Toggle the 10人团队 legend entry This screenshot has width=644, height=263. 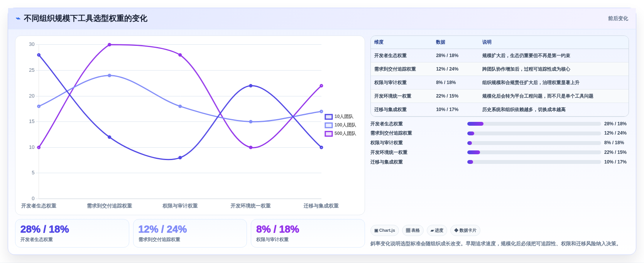click(339, 116)
